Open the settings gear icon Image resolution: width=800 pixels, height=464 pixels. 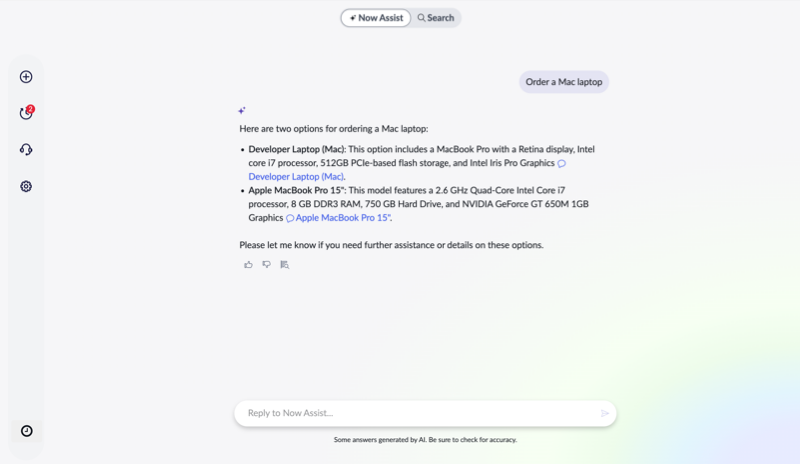[26, 186]
